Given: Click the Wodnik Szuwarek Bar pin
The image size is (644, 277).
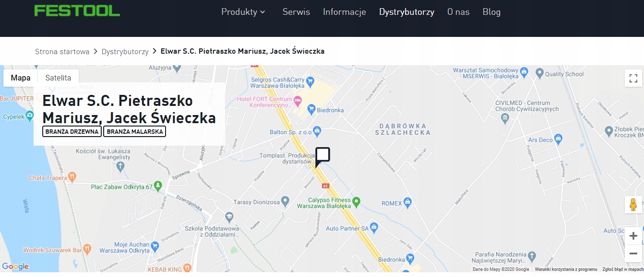Looking at the screenshot, I should pos(87,249).
